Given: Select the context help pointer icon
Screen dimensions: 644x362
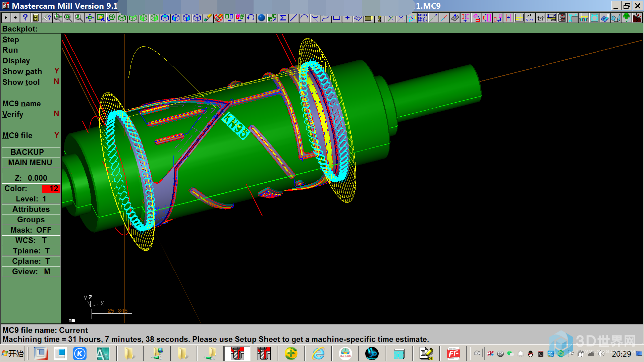Looking at the screenshot, I should 47,18.
